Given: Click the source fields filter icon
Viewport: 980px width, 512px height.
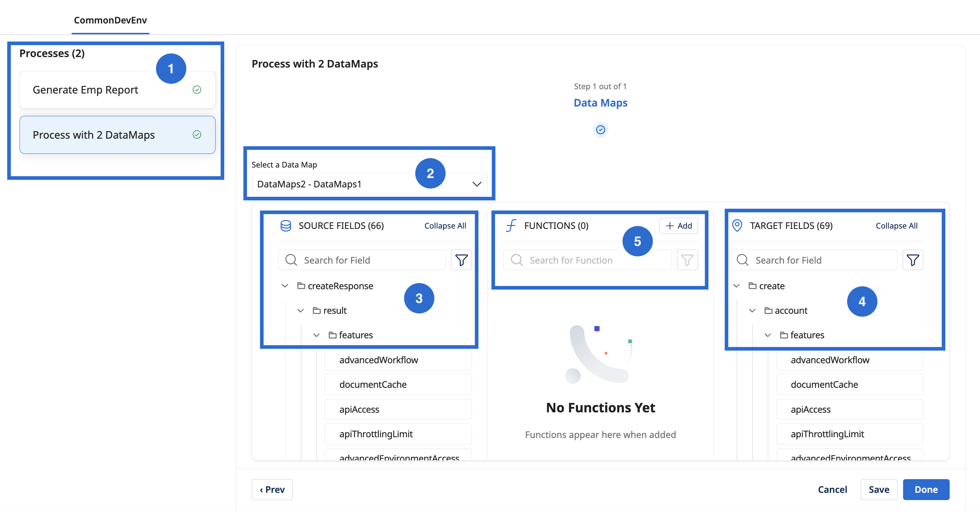Looking at the screenshot, I should coord(461,260).
